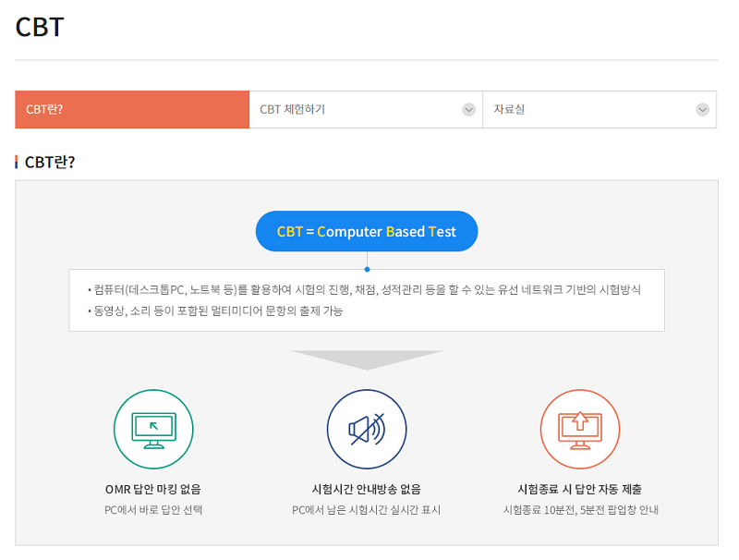Click the CBT = Computer Based Test banner
This screenshot has height=560, width=739.
(x=367, y=231)
